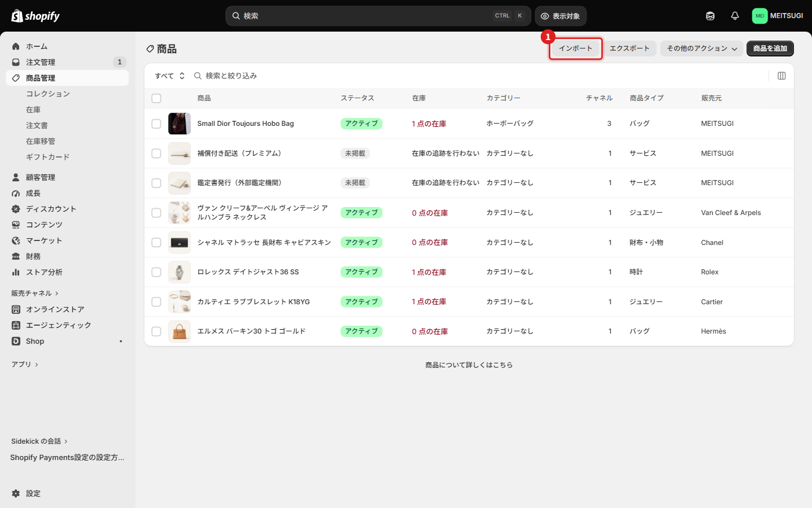Viewport: 812px width, 508px height.
Task: Go to ギフトカード in sidebar
Action: pos(48,157)
